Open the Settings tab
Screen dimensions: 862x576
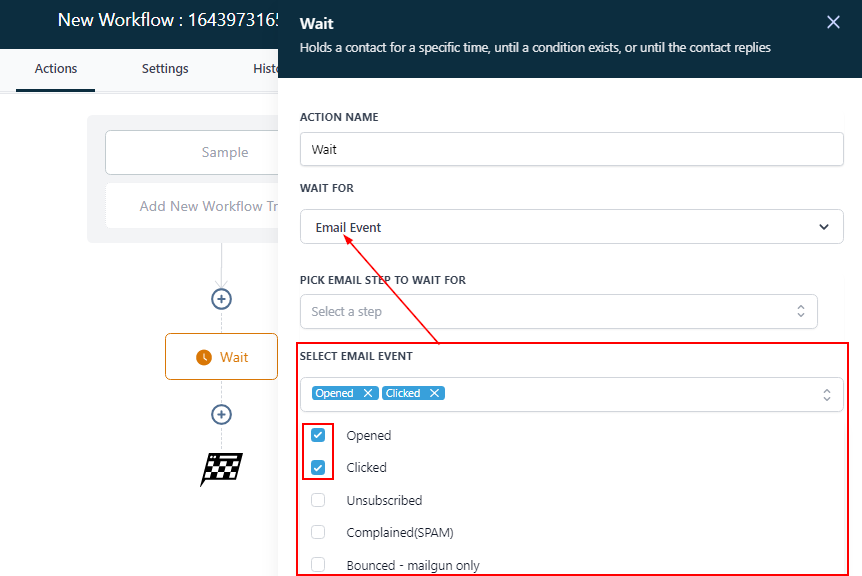coord(165,69)
